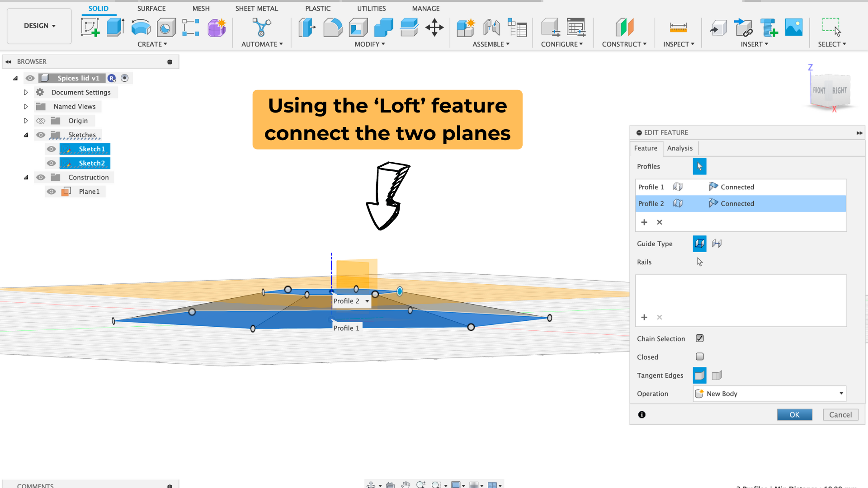This screenshot has width=868, height=488.
Task: Select Profile 1 flip direction icon
Action: pos(678,187)
